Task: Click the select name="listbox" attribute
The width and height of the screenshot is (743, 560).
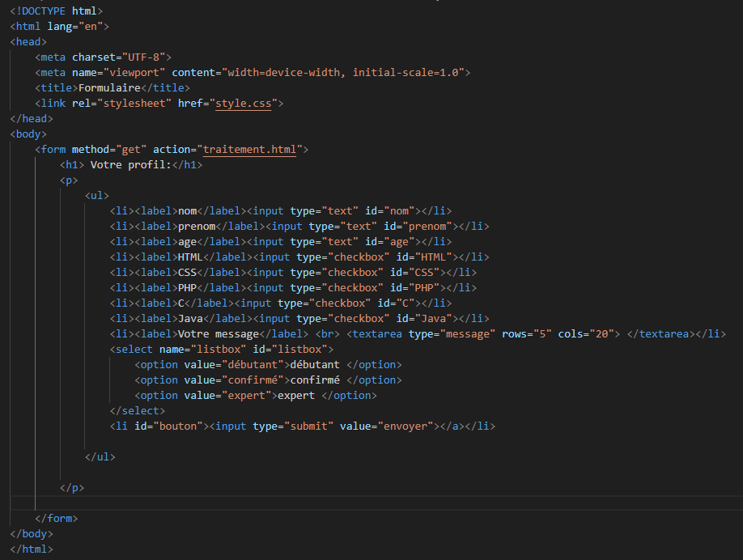Action: point(202,350)
